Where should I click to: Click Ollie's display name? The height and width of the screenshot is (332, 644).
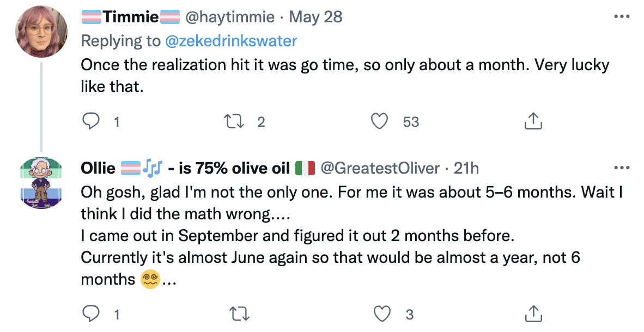98,168
